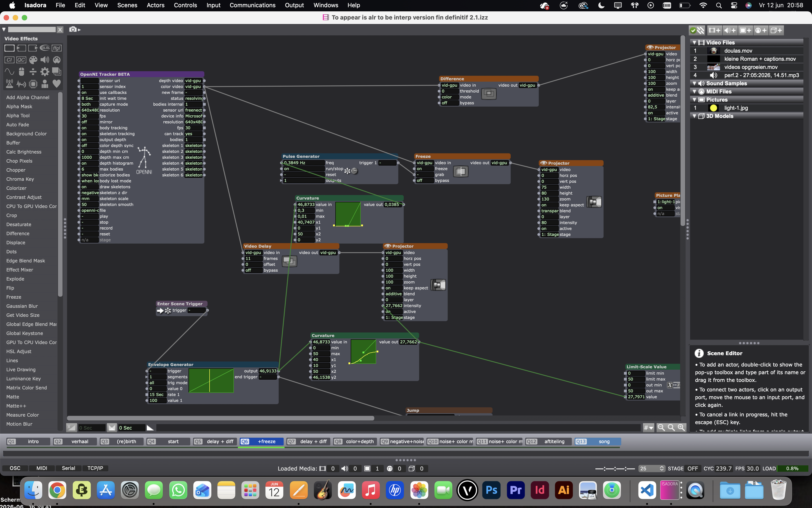Click the TCP/IP status button
This screenshot has height=508, width=812.
(x=95, y=468)
